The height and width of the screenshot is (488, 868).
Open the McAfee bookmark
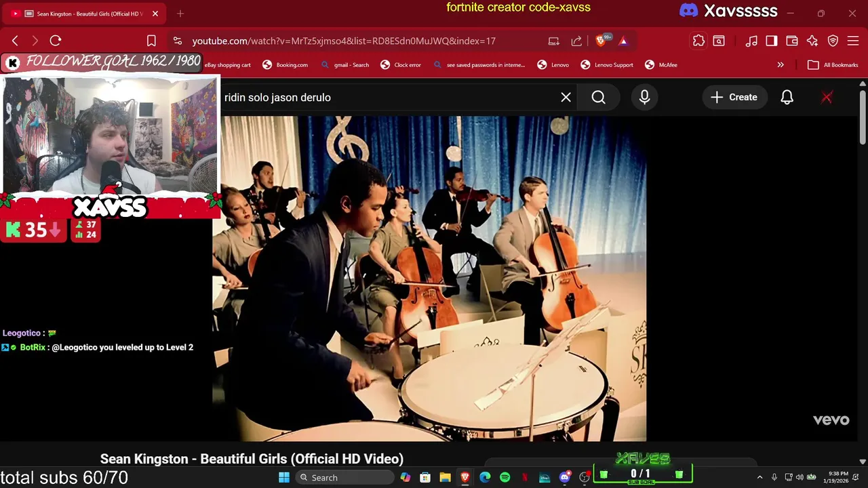point(661,65)
